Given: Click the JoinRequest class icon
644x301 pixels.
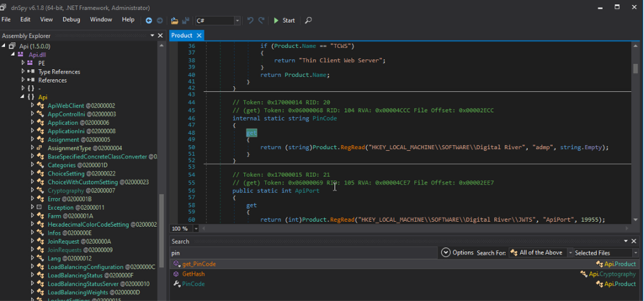Looking at the screenshot, I should click(40, 241).
